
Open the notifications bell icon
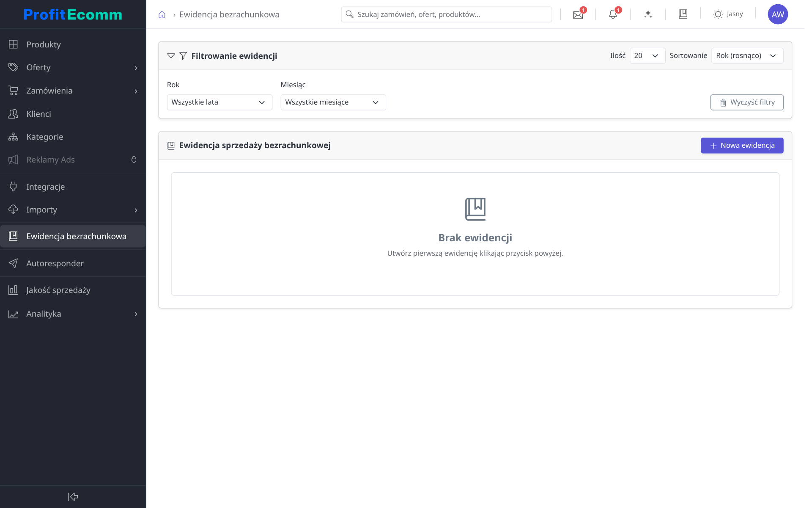tap(613, 14)
